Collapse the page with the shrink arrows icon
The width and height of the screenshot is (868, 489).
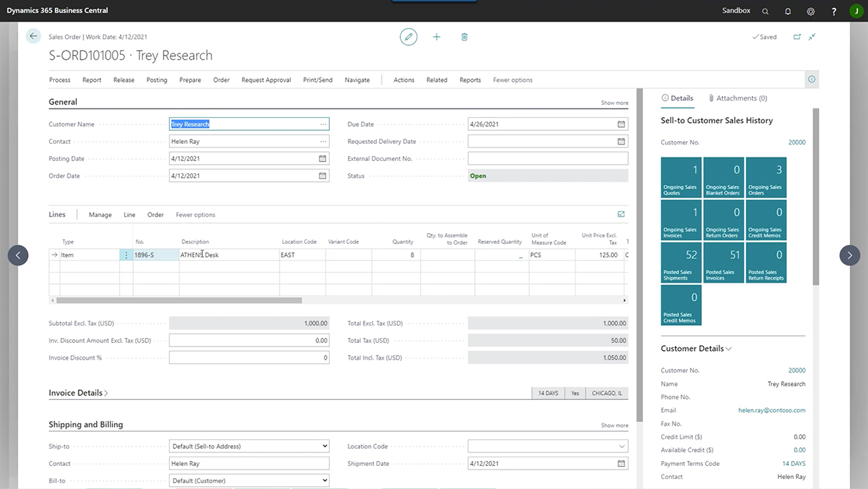click(812, 37)
